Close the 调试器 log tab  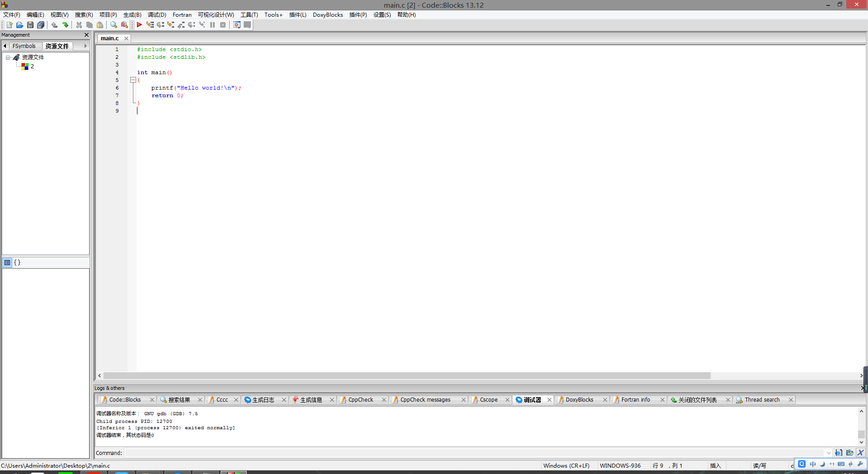click(549, 400)
